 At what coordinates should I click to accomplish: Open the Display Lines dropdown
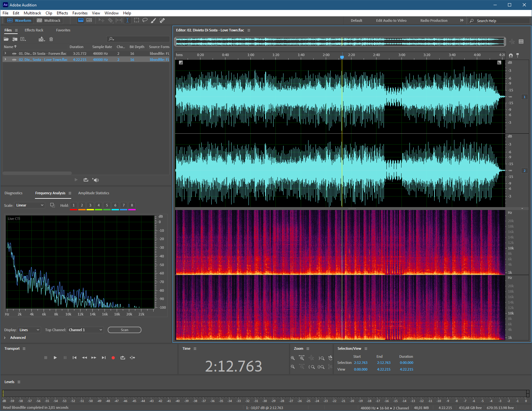(29, 330)
